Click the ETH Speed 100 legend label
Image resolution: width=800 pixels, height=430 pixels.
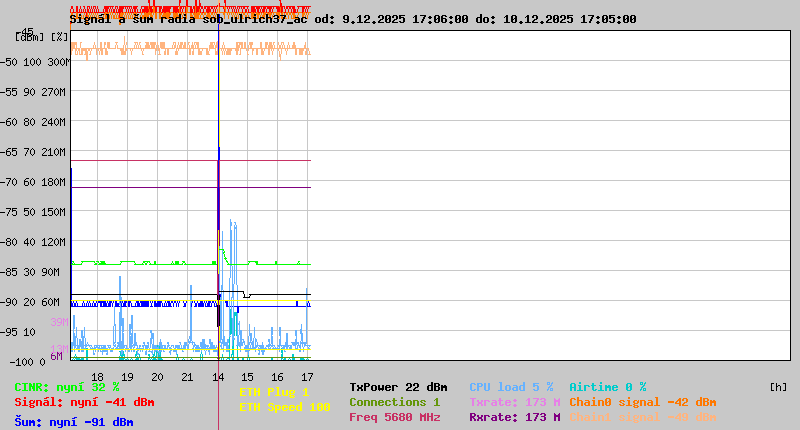pos(284,407)
